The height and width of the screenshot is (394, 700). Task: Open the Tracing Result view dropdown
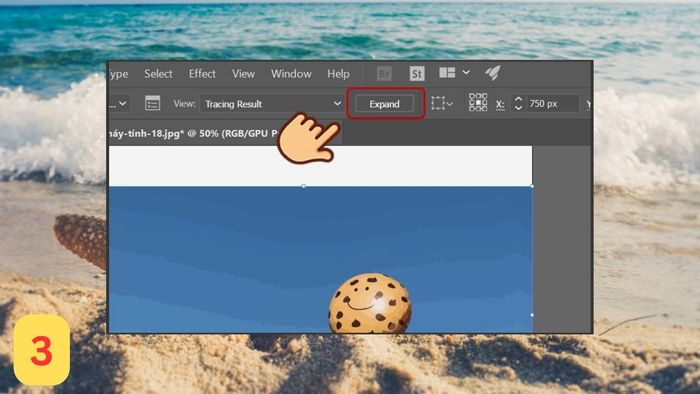(x=271, y=104)
